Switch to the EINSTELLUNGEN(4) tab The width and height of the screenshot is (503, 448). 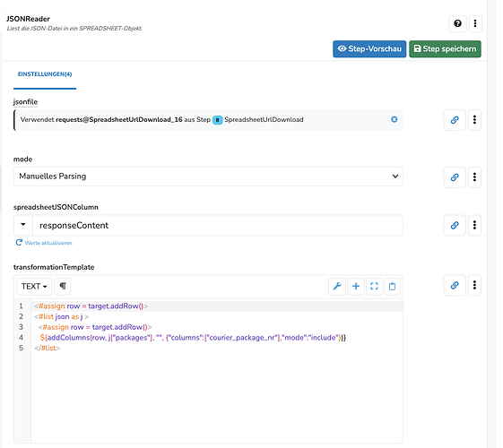[x=45, y=74]
